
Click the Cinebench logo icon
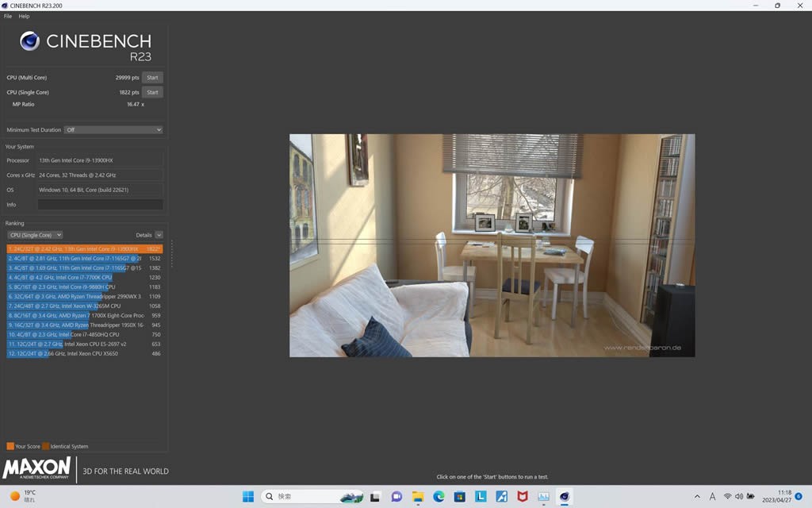[x=30, y=41]
